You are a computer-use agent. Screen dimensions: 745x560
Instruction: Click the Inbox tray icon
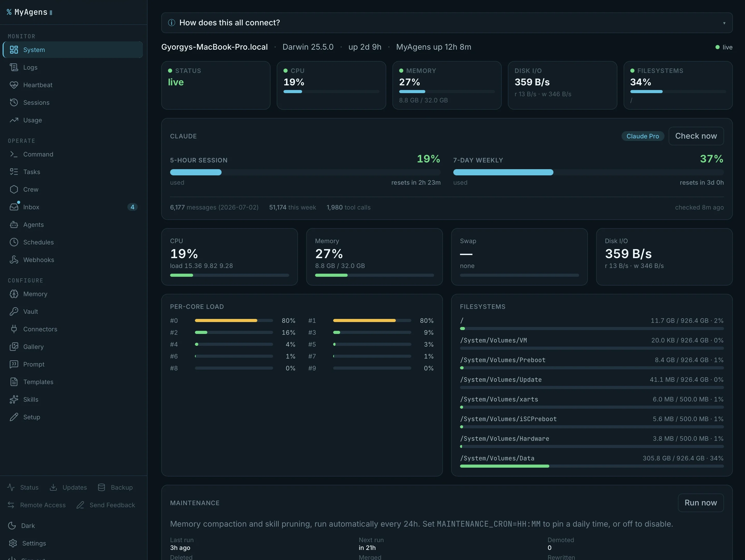14,207
